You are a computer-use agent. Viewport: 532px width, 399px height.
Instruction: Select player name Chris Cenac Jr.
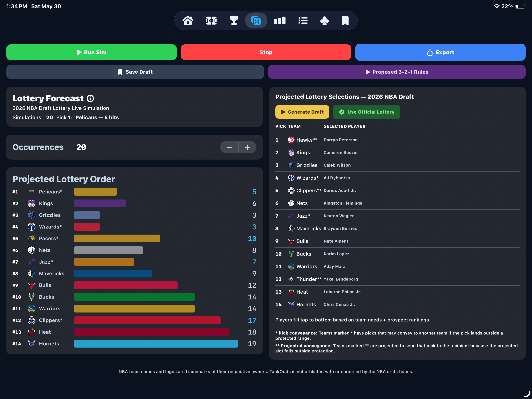tap(339, 304)
